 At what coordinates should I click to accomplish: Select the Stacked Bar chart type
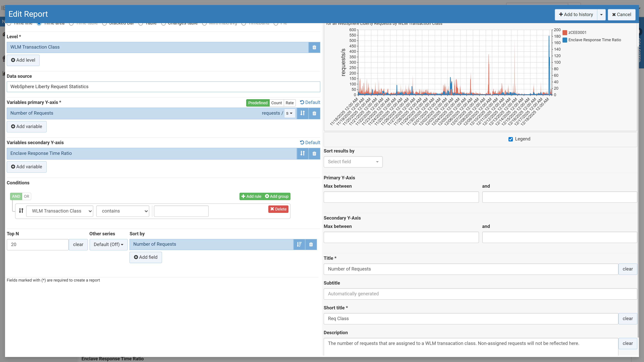point(104,23)
